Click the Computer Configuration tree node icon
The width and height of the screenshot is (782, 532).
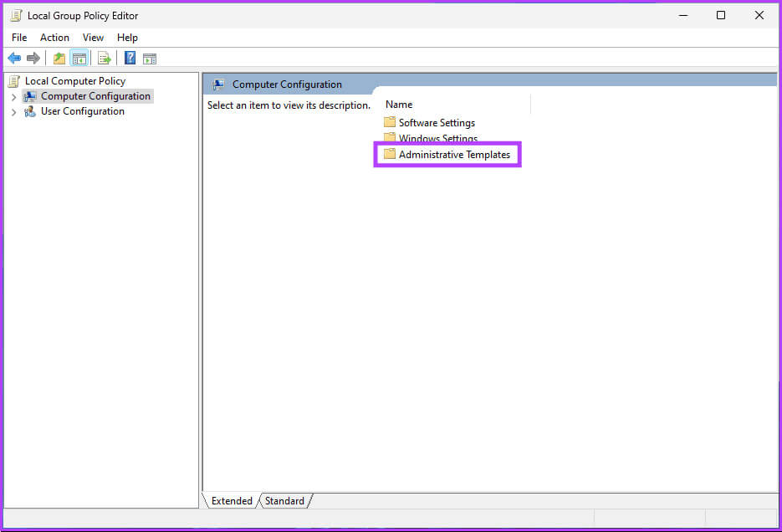coord(30,96)
